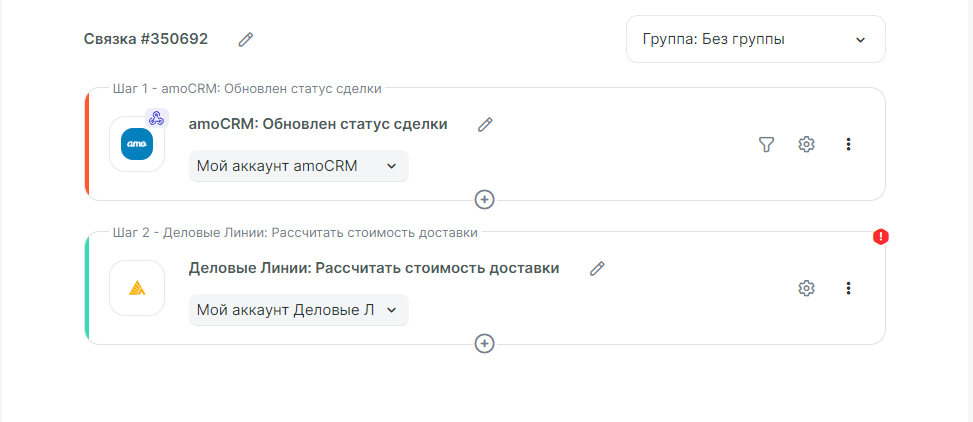The image size is (973, 422).
Task: Expand the Мой аккаунт Деловые Линии dropdown
Action: click(298, 310)
